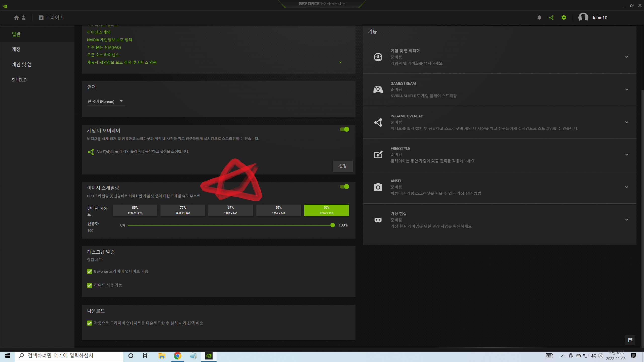Click the FREESTYLE edit icon
Screen dimensions: 644x362
[x=378, y=155]
